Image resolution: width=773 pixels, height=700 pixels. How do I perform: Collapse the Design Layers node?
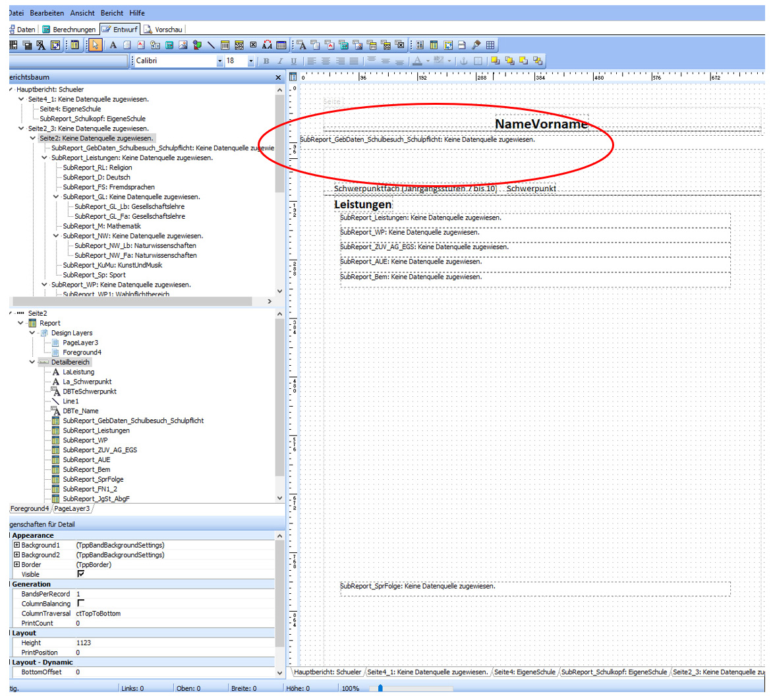coord(32,333)
